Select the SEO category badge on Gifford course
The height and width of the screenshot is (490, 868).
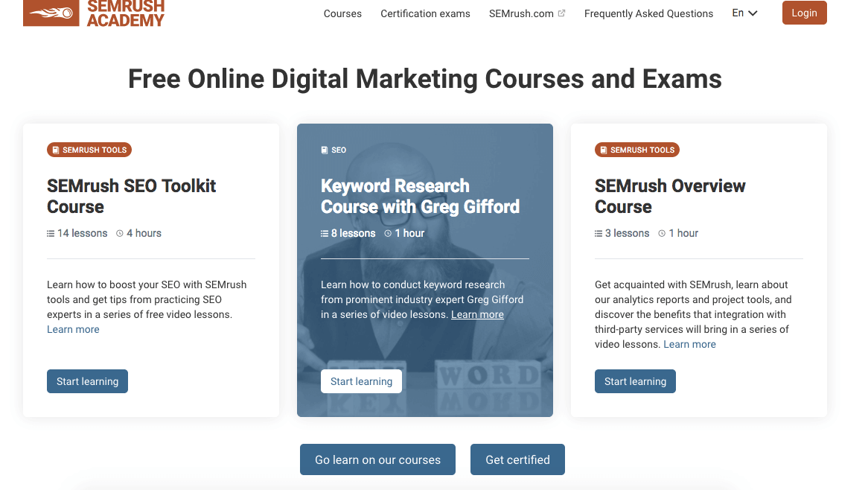[334, 150]
